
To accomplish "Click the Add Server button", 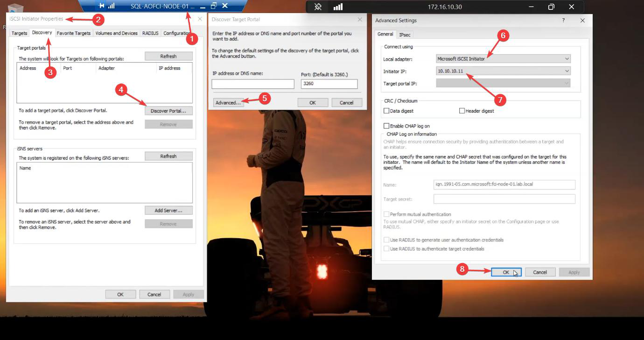I will click(x=168, y=211).
